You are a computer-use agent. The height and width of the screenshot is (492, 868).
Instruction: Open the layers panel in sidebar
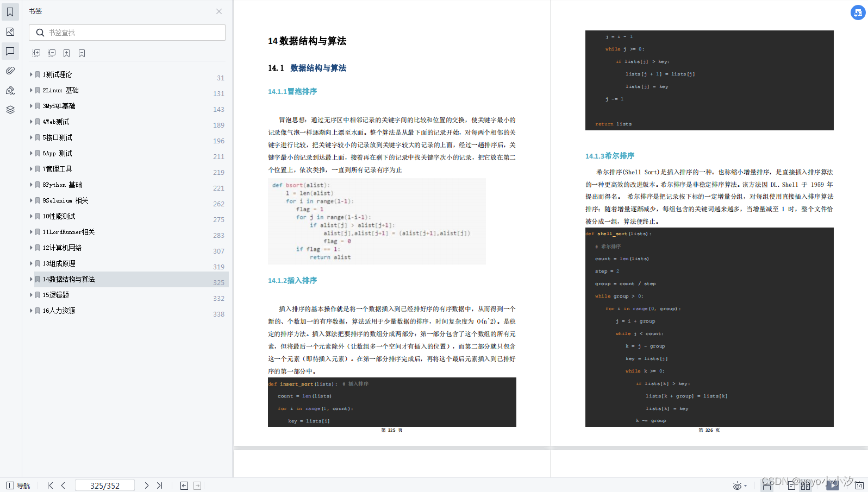point(10,110)
